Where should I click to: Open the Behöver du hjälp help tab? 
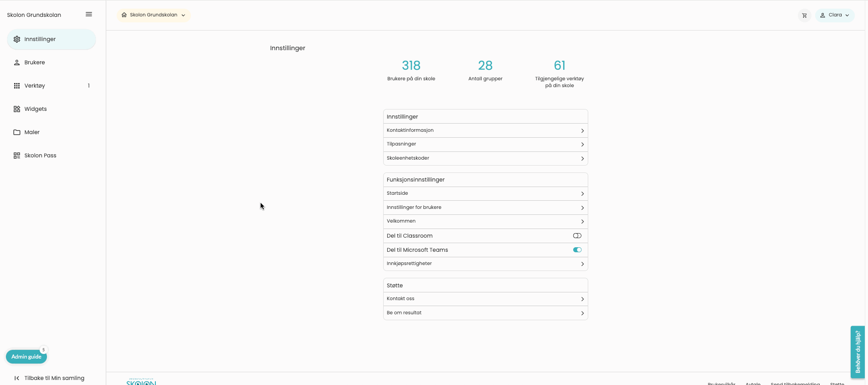[858, 352]
